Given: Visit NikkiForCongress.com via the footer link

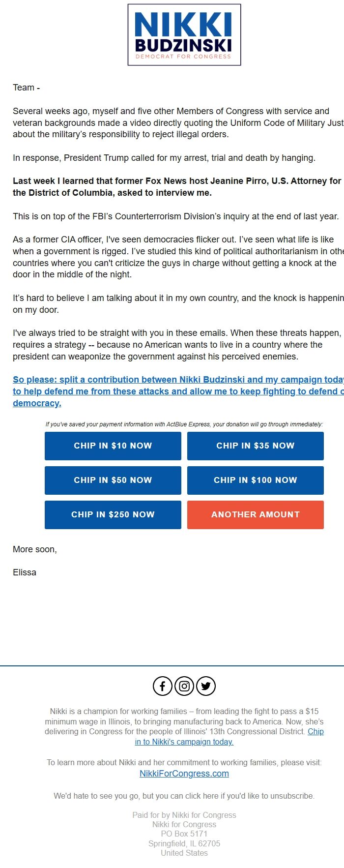Looking at the screenshot, I should [184, 773].
